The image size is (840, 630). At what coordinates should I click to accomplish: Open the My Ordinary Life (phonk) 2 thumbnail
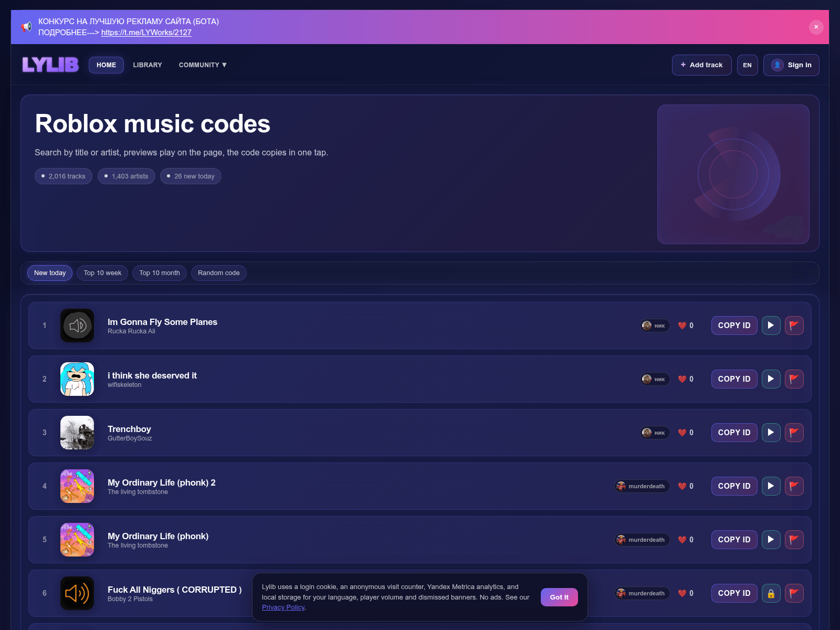[77, 486]
